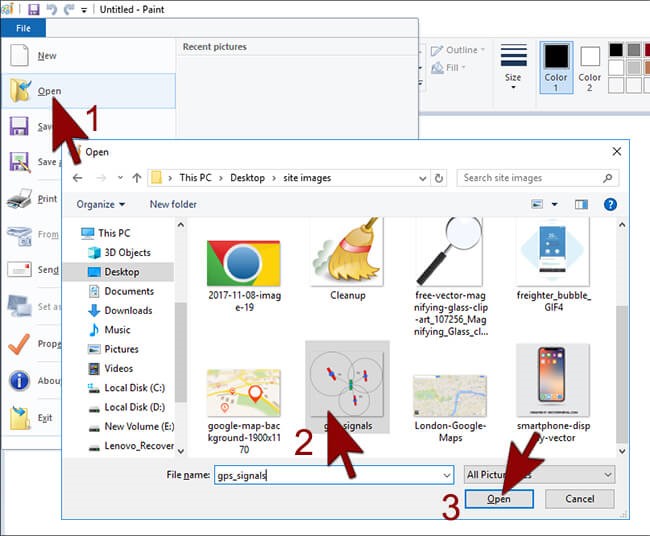
Task: Click the Search site images field
Action: click(x=538, y=178)
